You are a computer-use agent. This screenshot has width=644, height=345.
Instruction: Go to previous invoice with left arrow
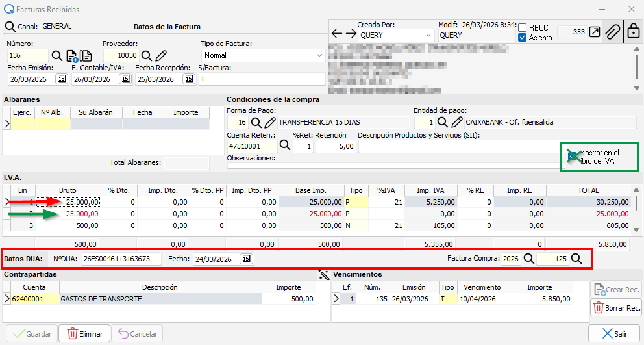[x=337, y=33]
